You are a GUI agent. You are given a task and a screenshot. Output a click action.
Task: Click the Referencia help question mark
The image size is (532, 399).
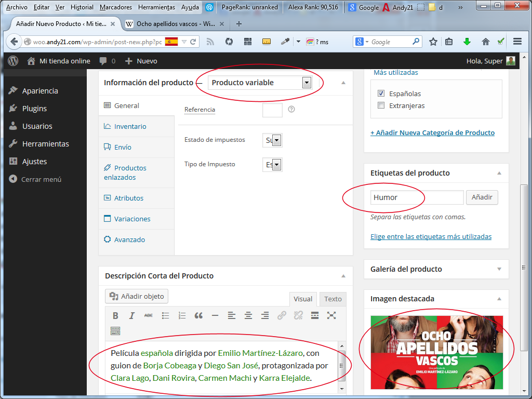tap(291, 109)
